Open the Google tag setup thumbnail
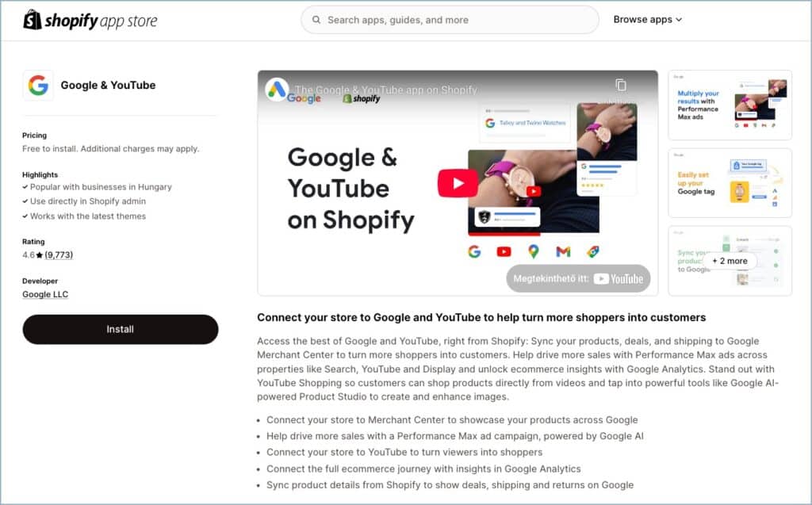This screenshot has width=812, height=505. 730,183
